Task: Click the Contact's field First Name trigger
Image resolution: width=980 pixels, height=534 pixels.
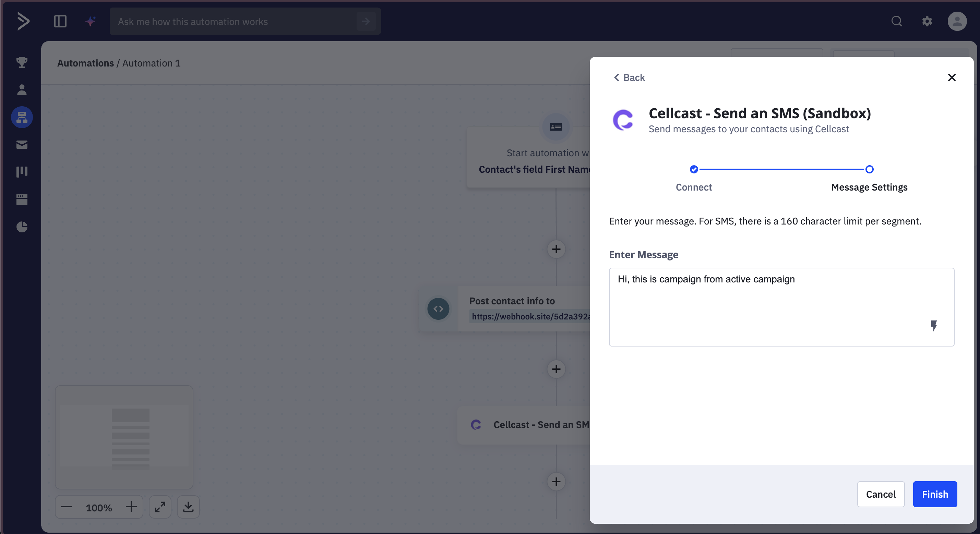Action: (x=534, y=169)
